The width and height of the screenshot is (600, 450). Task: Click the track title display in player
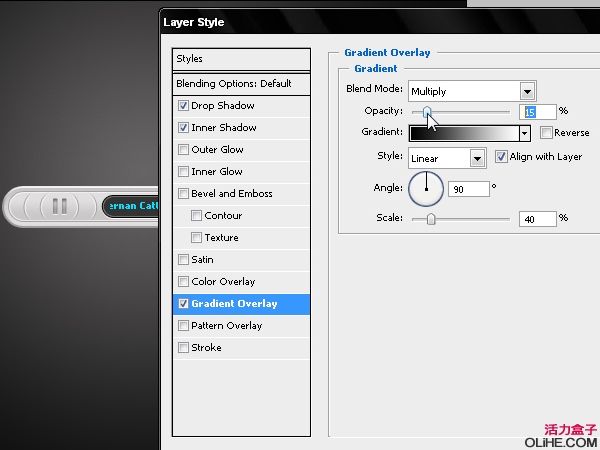coord(130,206)
